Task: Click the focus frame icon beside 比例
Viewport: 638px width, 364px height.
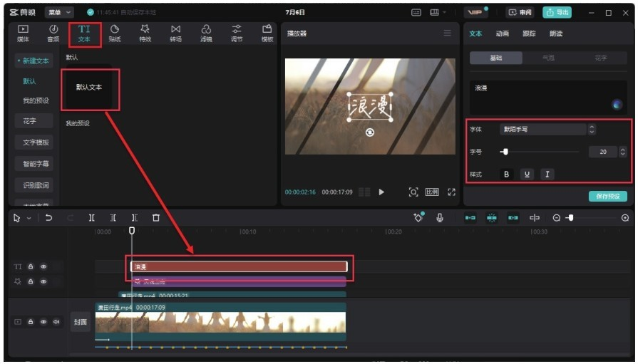Action: [413, 192]
